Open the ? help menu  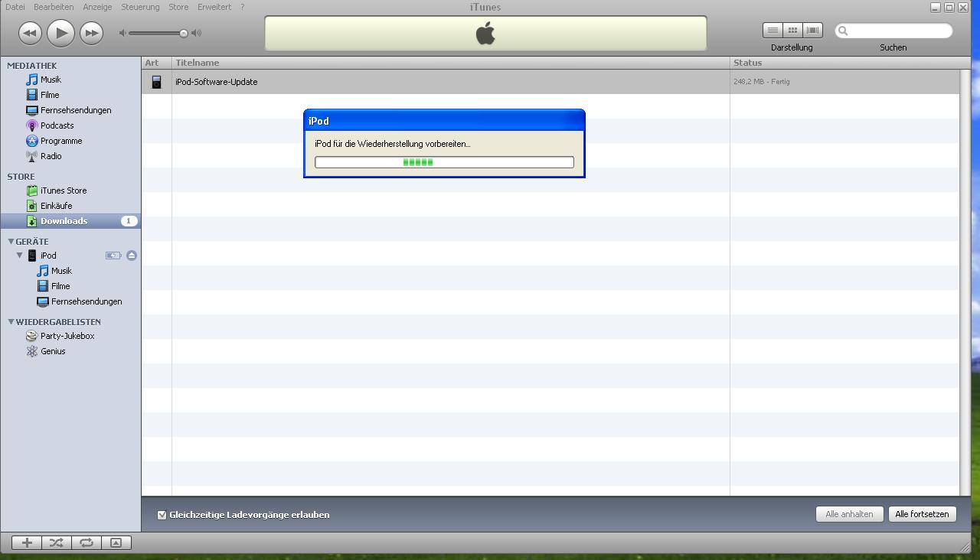click(243, 7)
